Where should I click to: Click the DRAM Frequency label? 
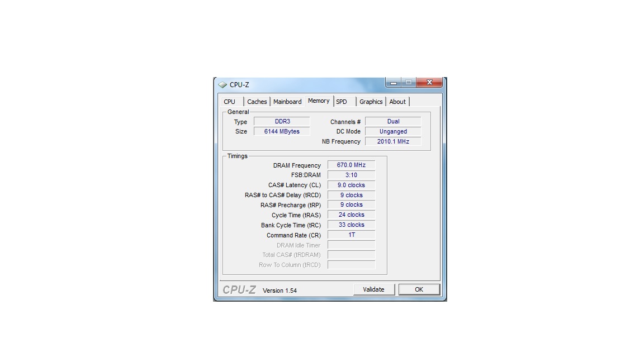pyautogui.click(x=297, y=165)
